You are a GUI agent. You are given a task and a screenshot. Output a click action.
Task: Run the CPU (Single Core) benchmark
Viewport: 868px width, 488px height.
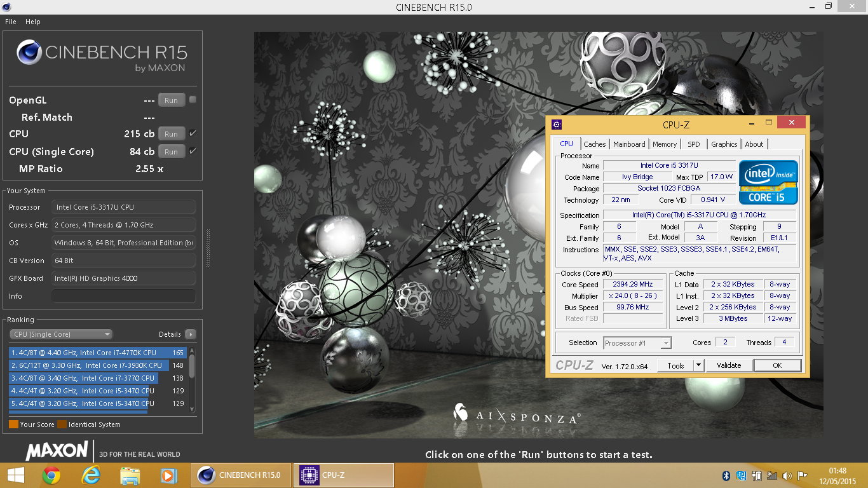[171, 152]
